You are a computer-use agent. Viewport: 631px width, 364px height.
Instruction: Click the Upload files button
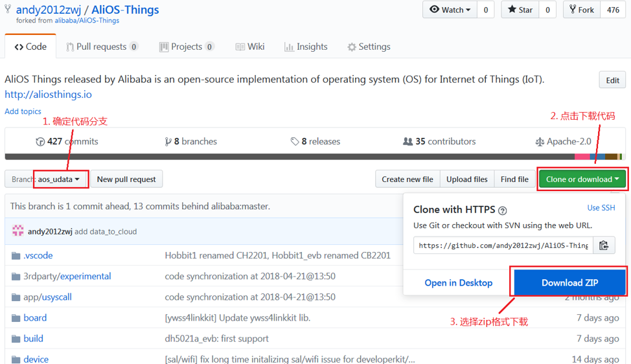(x=467, y=179)
